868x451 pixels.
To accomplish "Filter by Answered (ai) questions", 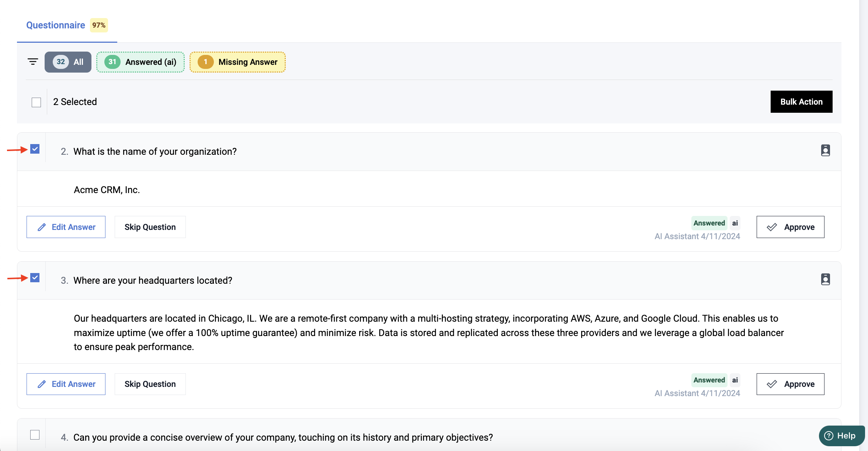I will click(x=140, y=62).
